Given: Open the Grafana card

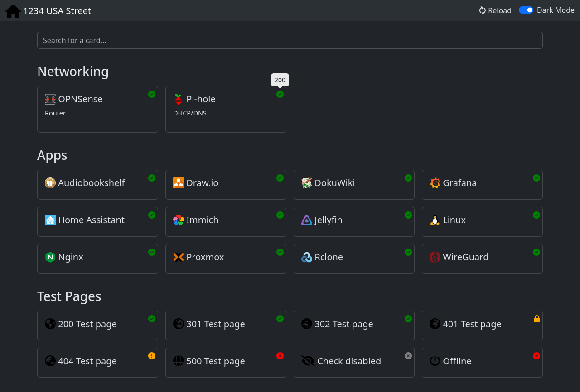Looking at the screenshot, I should (x=482, y=185).
